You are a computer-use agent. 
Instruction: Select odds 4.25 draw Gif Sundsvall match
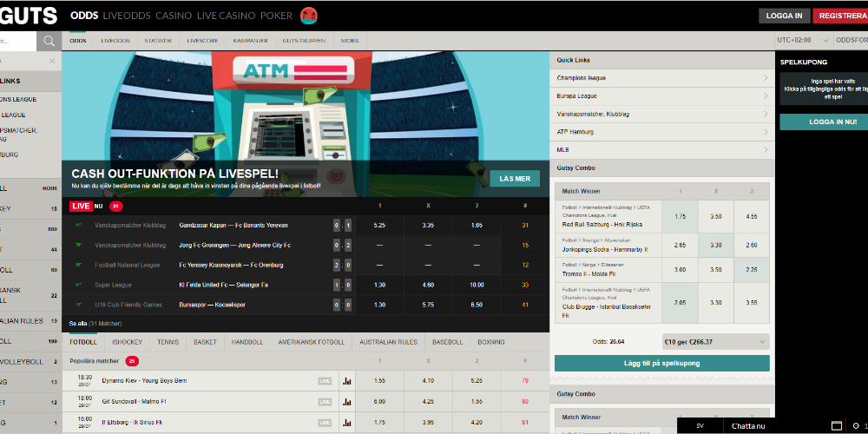pos(428,402)
